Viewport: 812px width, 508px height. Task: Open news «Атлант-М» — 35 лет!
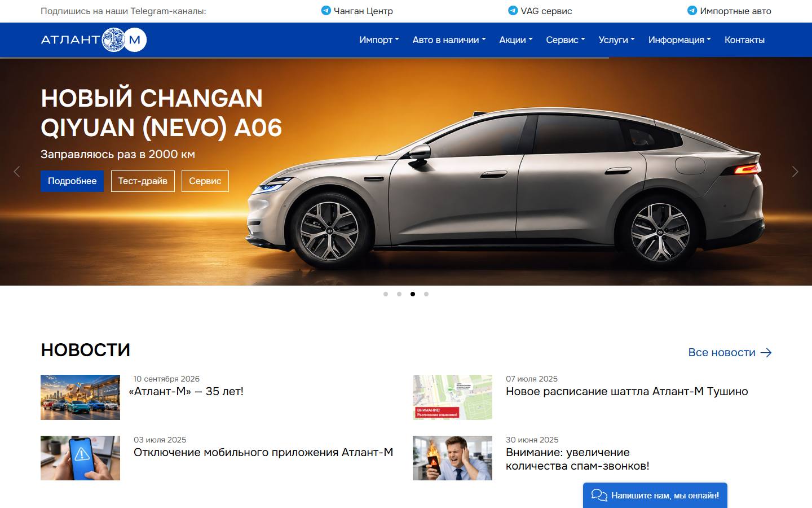186,391
